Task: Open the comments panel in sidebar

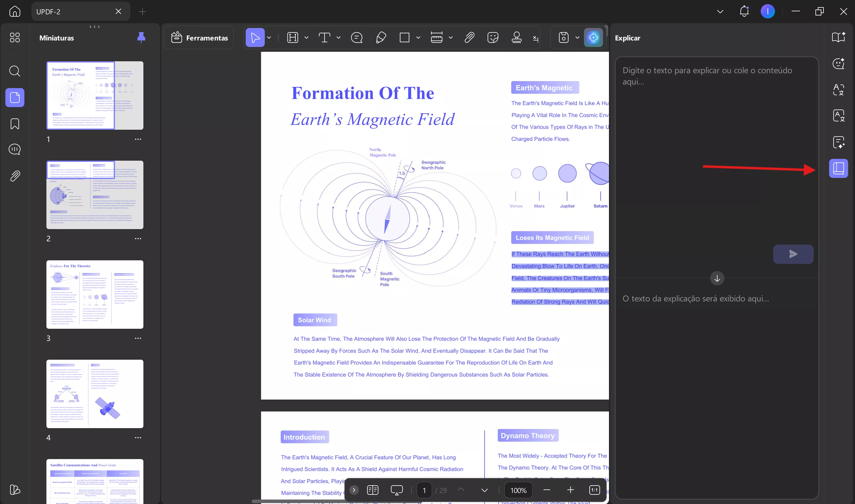Action: pyautogui.click(x=15, y=149)
